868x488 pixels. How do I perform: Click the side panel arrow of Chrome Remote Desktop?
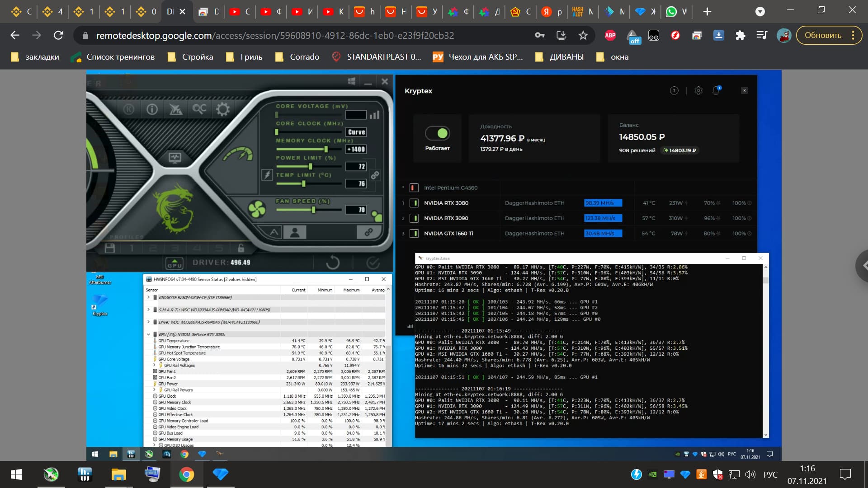[863, 266]
